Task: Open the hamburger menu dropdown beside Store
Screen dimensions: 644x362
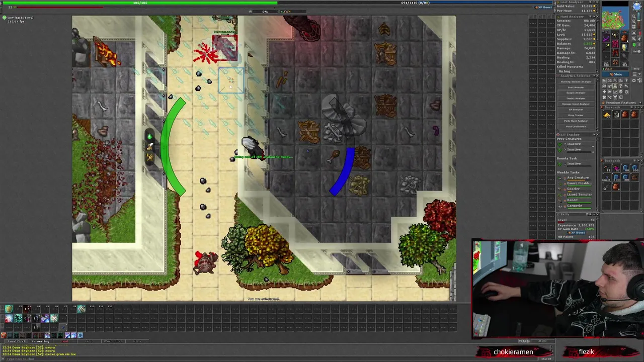Action: (636, 74)
